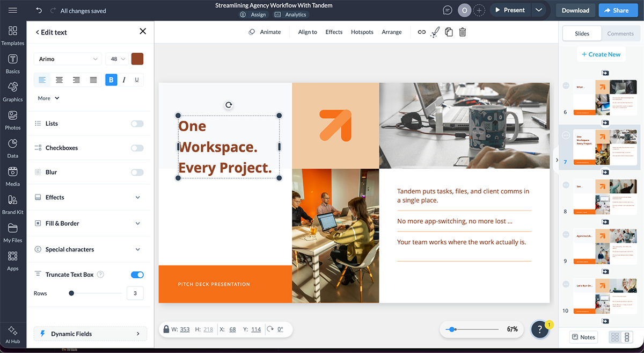Open the Data sidebar panel
The height and width of the screenshot is (353, 644).
click(x=13, y=148)
